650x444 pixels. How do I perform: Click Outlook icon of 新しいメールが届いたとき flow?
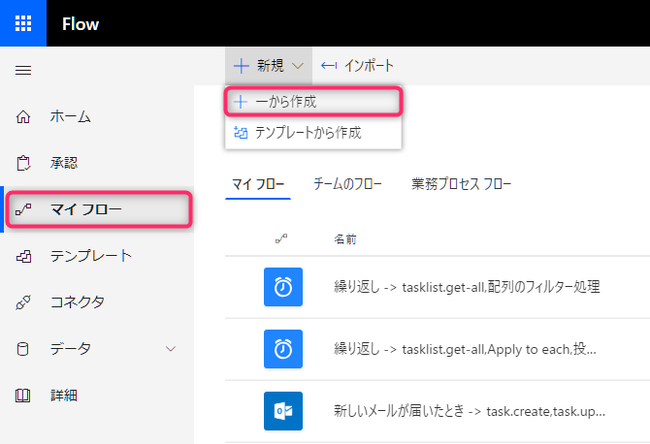coord(283,411)
